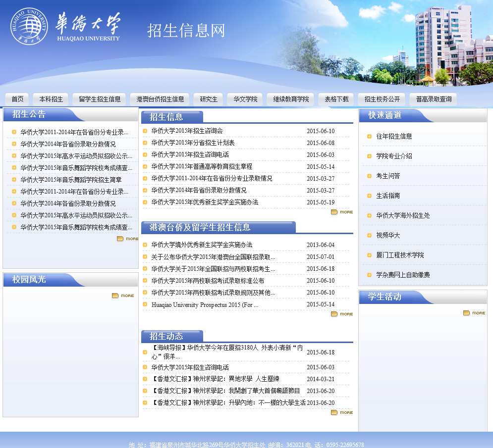
Task: Open the article 华侨大学2015年招生咨询会
Action: coord(187,131)
